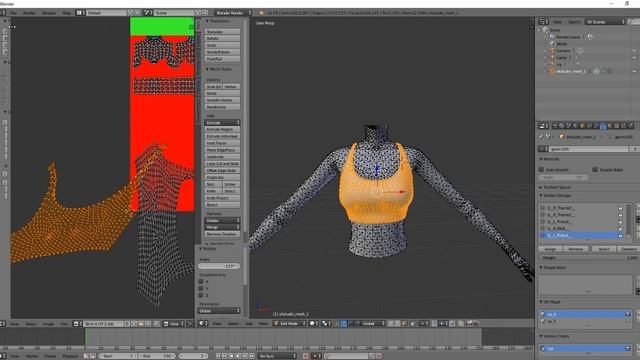The image size is (640, 360).
Task: Toggle mesh object visibility in outliner
Action: [x=634, y=71]
